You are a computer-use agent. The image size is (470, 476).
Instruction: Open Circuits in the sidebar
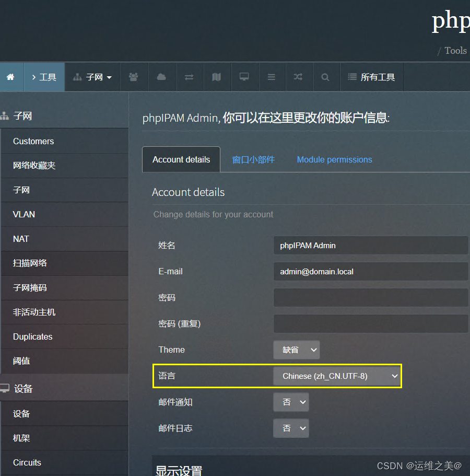click(65, 462)
